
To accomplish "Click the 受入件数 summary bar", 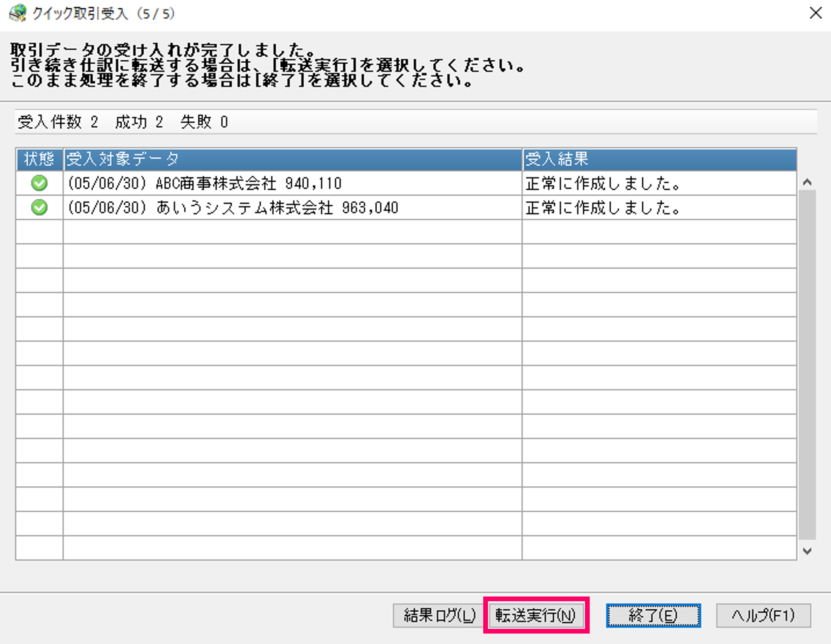I will click(415, 122).
